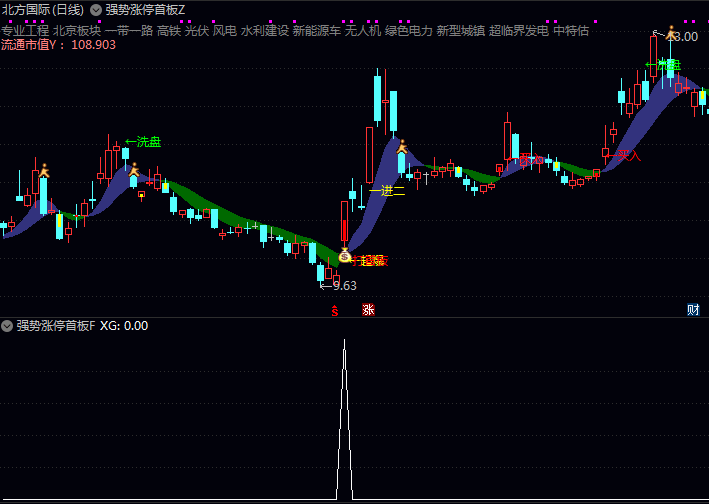Select the 无人机 concept tag
The height and width of the screenshot is (504, 709).
click(363, 31)
